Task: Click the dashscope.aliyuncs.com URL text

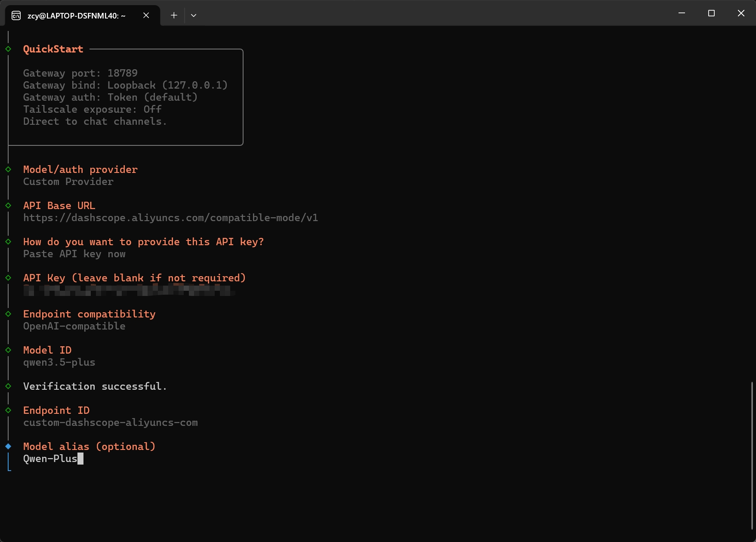Action: (x=171, y=218)
